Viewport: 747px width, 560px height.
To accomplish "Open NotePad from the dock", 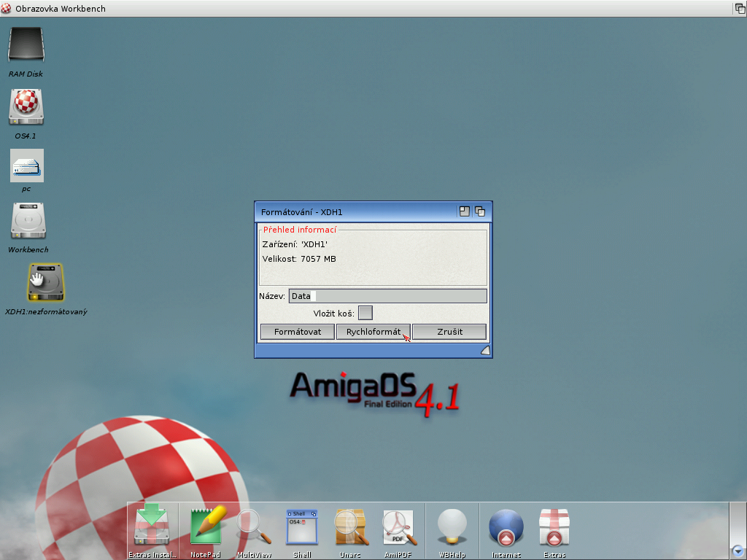I will pos(205,527).
